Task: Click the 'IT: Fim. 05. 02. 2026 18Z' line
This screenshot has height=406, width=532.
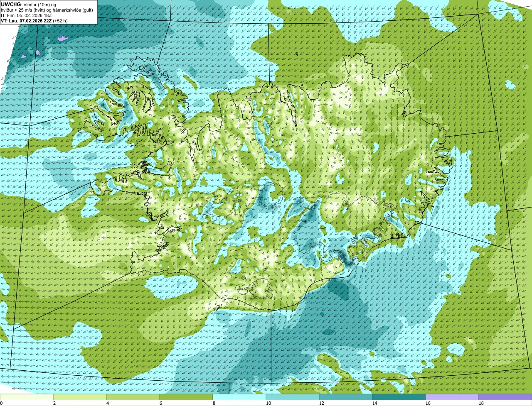Action: (x=26, y=15)
